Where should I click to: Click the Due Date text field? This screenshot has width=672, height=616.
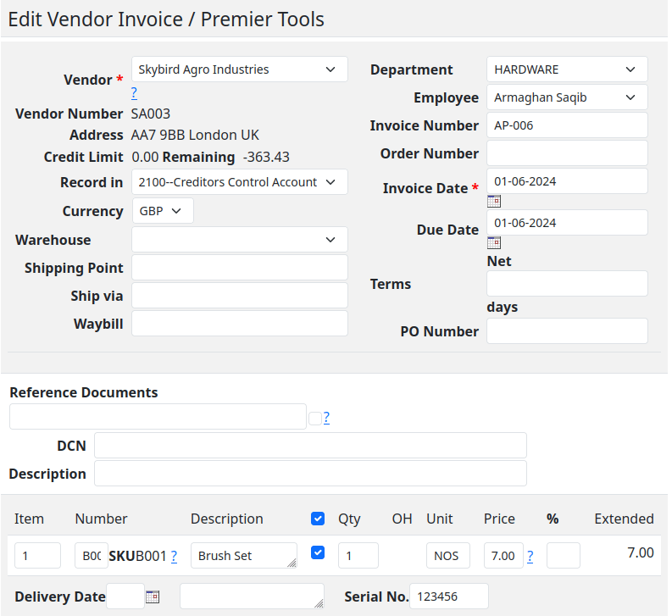click(567, 223)
